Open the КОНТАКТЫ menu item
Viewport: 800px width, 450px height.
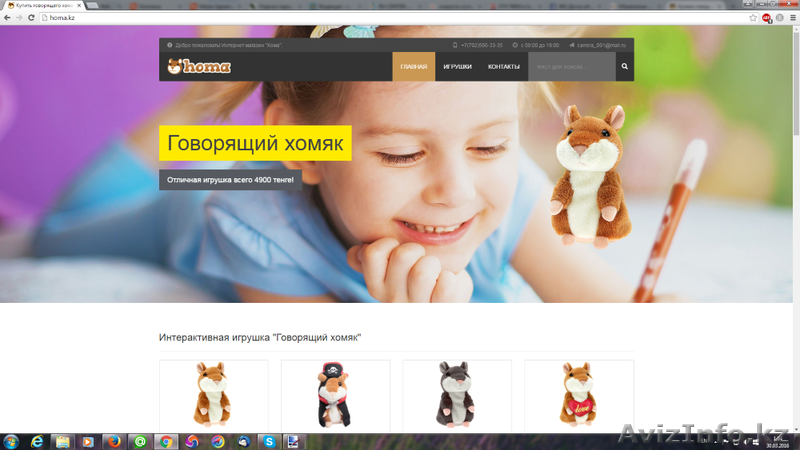(x=504, y=66)
